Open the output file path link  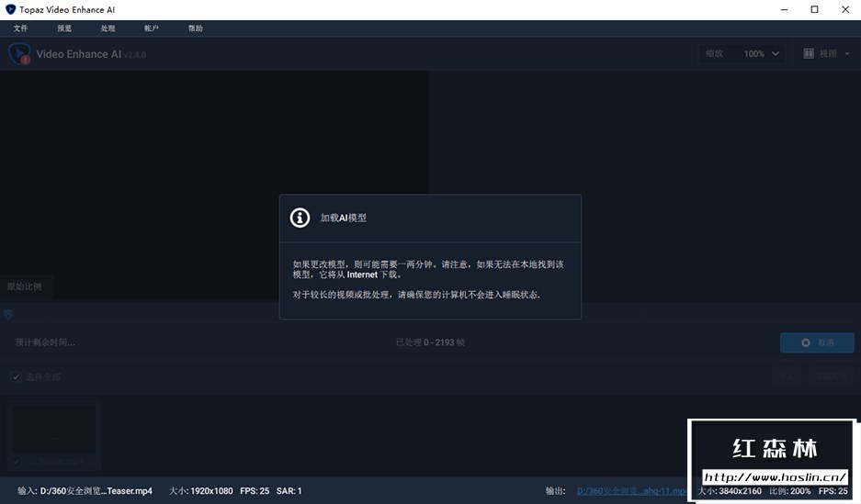(631, 491)
